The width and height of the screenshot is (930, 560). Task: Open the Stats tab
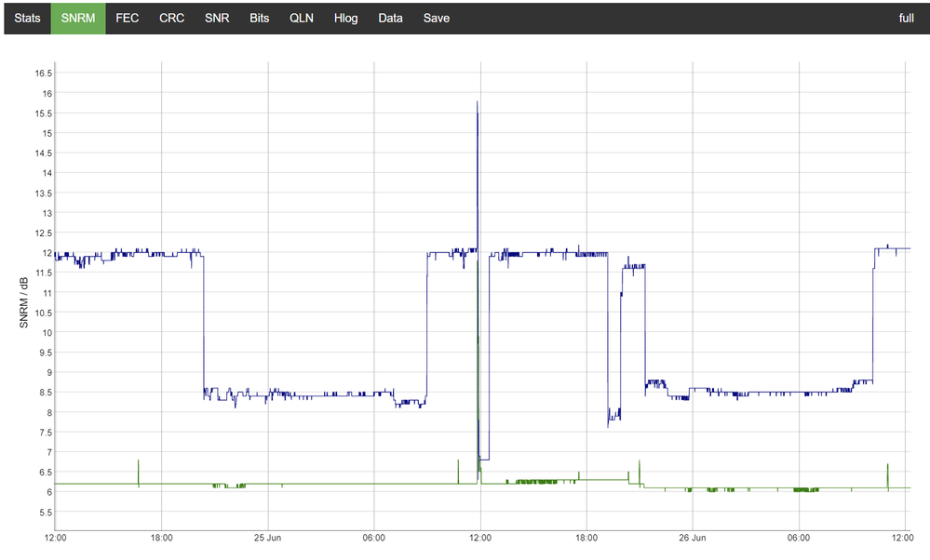click(x=27, y=18)
